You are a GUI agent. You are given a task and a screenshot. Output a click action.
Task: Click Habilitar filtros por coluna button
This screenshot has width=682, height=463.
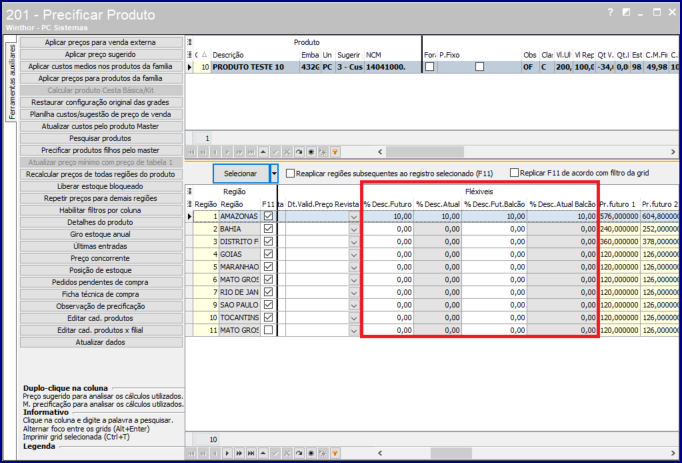click(x=101, y=210)
